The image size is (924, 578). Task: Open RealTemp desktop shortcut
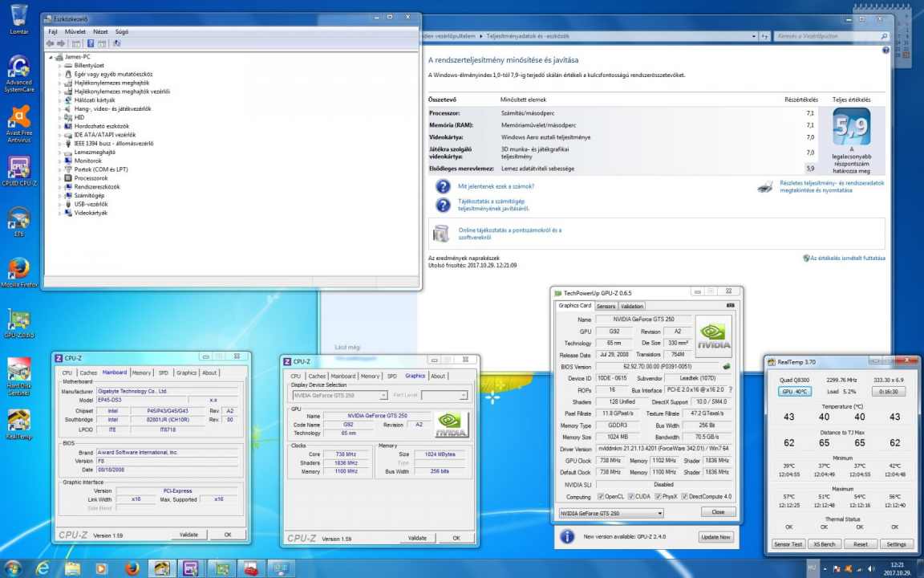tap(19, 424)
